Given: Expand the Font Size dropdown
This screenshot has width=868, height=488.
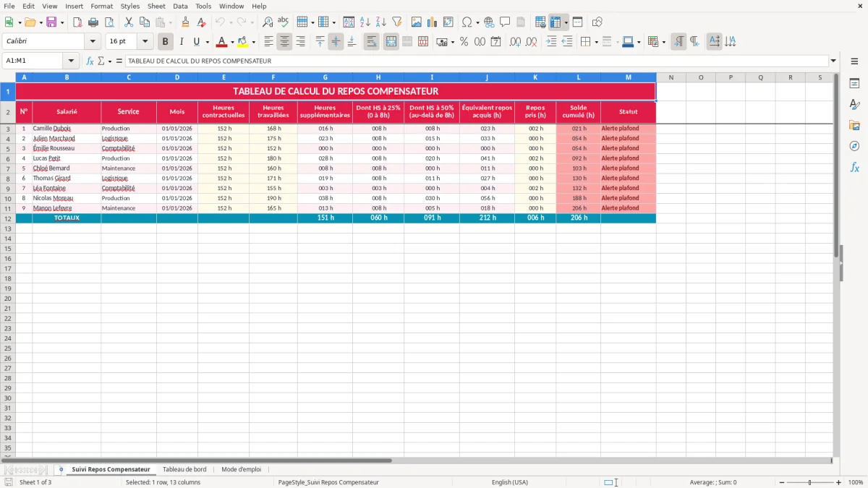Looking at the screenshot, I should point(145,42).
